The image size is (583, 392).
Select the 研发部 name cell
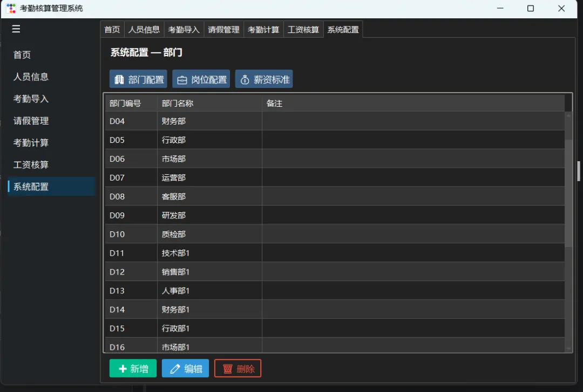(x=209, y=216)
